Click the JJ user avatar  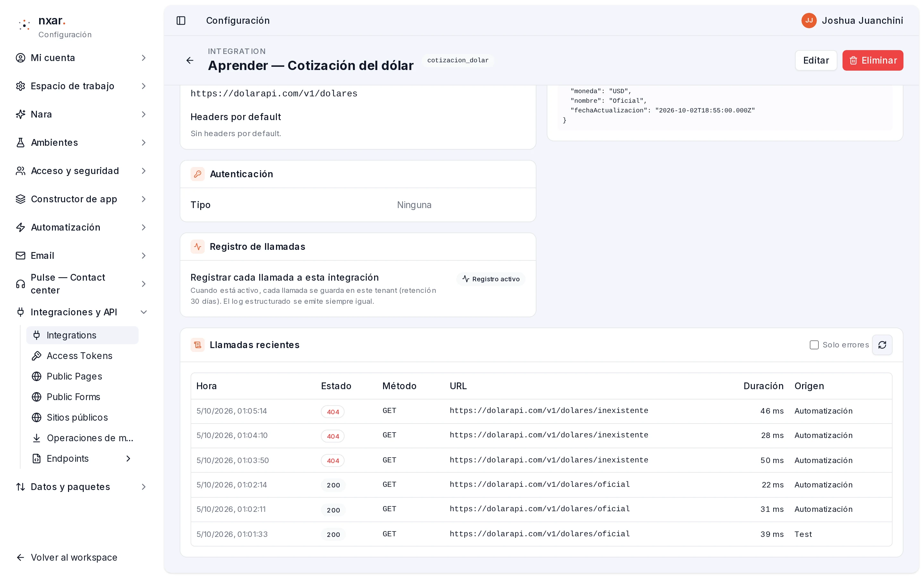click(809, 21)
